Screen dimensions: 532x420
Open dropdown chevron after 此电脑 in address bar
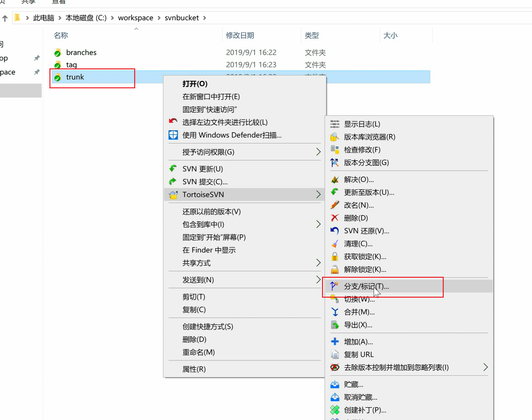point(60,18)
